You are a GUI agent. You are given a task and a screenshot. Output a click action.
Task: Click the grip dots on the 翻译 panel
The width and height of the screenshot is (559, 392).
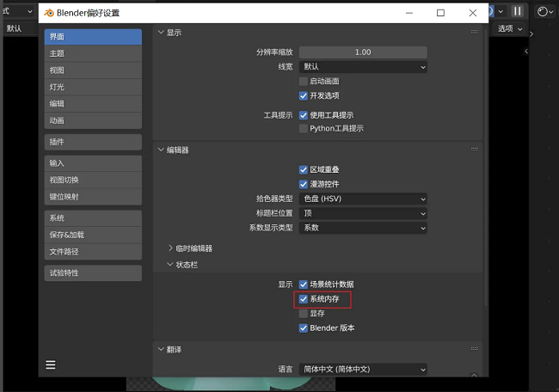tap(474, 349)
